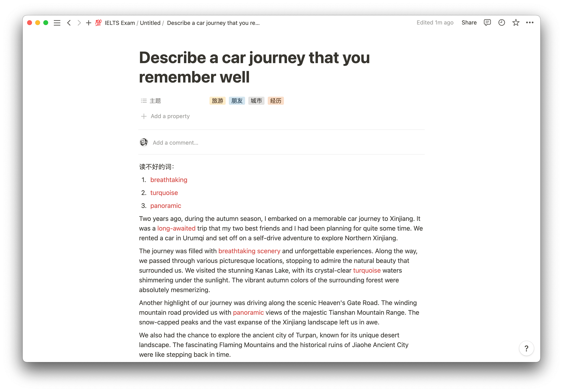Expand the 主题 property field
Viewport: 563px width, 392px height.
coord(155,101)
